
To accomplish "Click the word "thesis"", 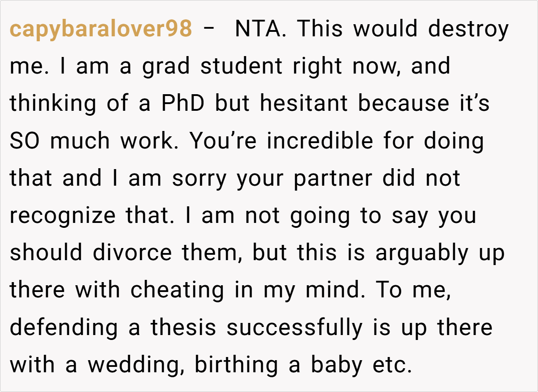I will coord(184,327).
